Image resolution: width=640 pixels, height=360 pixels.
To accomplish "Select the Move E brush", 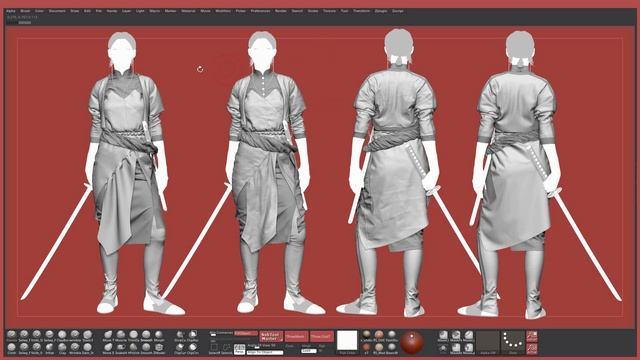I will tap(108, 348).
